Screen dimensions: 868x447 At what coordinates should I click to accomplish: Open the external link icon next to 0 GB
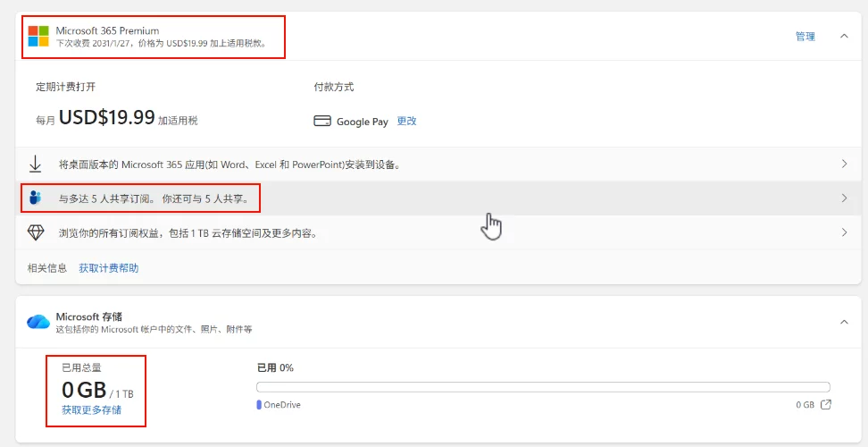pos(826,405)
